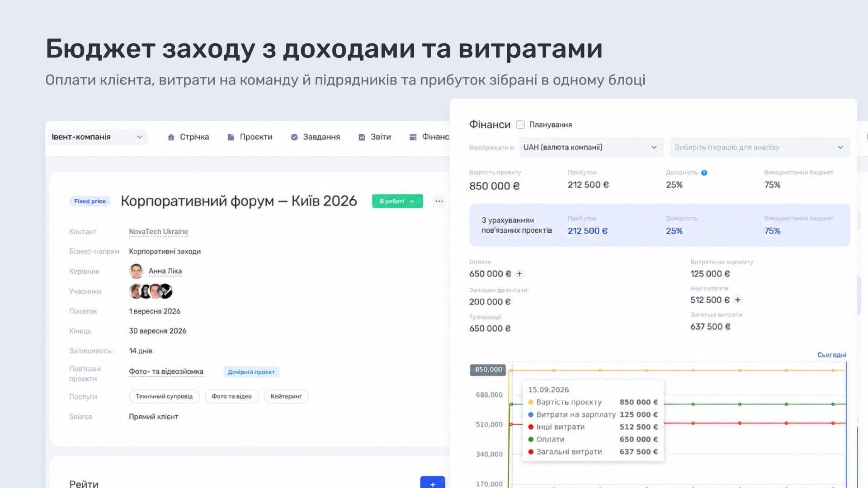Add a payment with plus next to 650 000
868x488 pixels.
click(x=519, y=274)
